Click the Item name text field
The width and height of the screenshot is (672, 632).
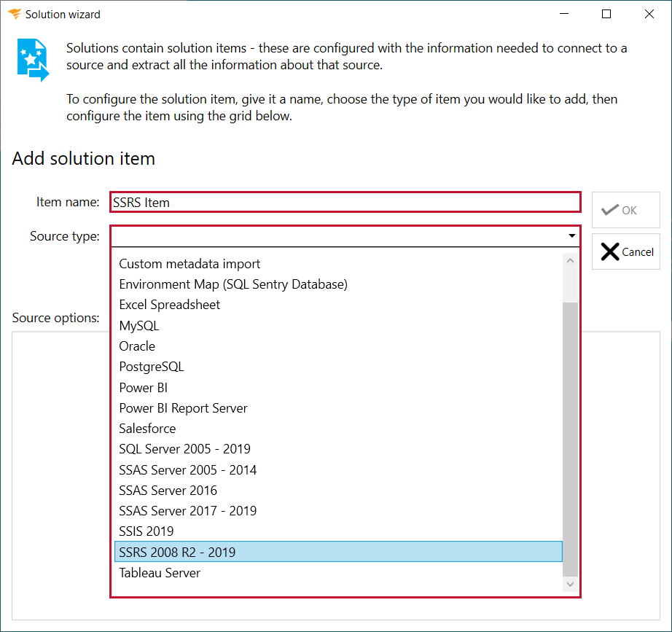coord(345,202)
